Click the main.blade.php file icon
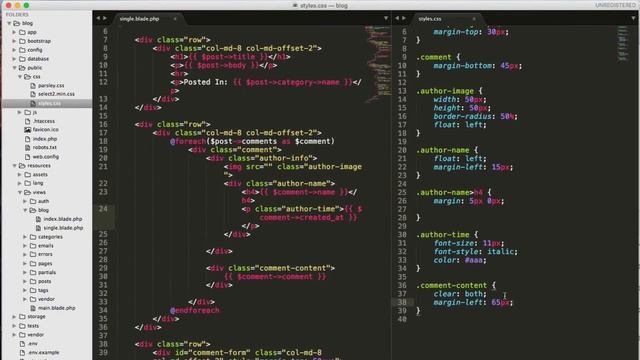Viewport: 640px width, 360px height. coord(33,308)
